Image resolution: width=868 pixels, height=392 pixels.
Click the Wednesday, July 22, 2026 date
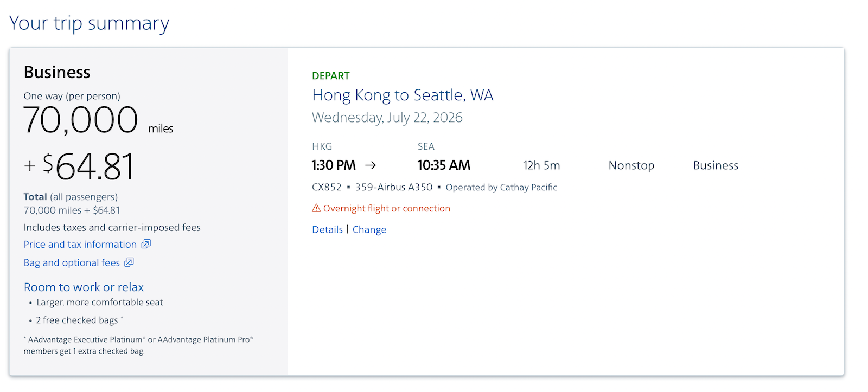[387, 118]
